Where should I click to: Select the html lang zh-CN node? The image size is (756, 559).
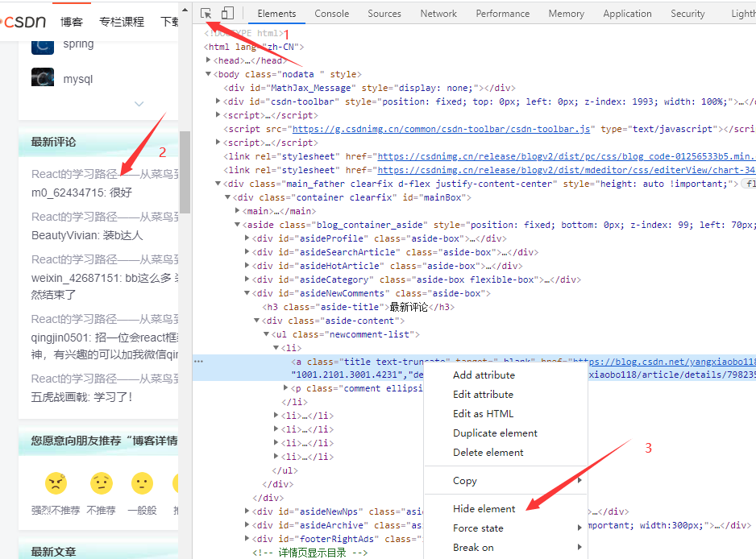tap(254, 47)
